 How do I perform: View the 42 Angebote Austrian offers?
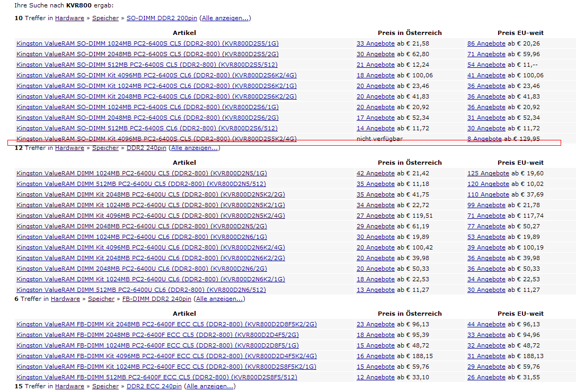tap(375, 173)
